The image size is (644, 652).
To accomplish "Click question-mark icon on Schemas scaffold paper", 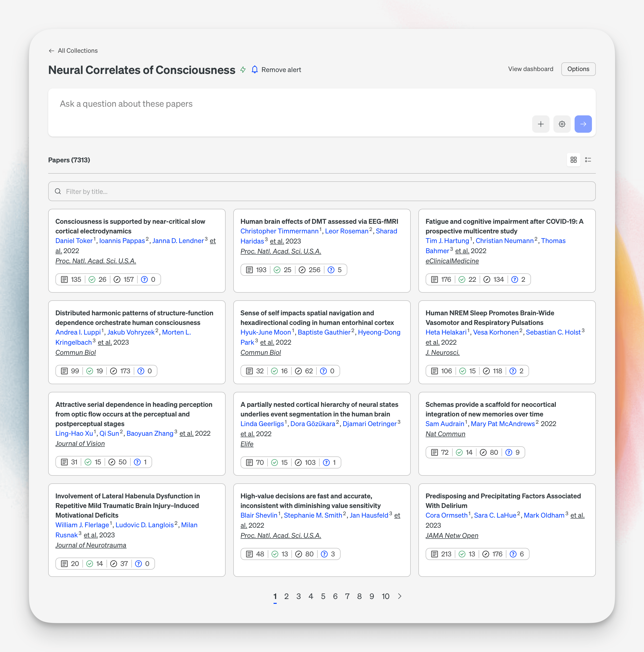I will click(509, 452).
